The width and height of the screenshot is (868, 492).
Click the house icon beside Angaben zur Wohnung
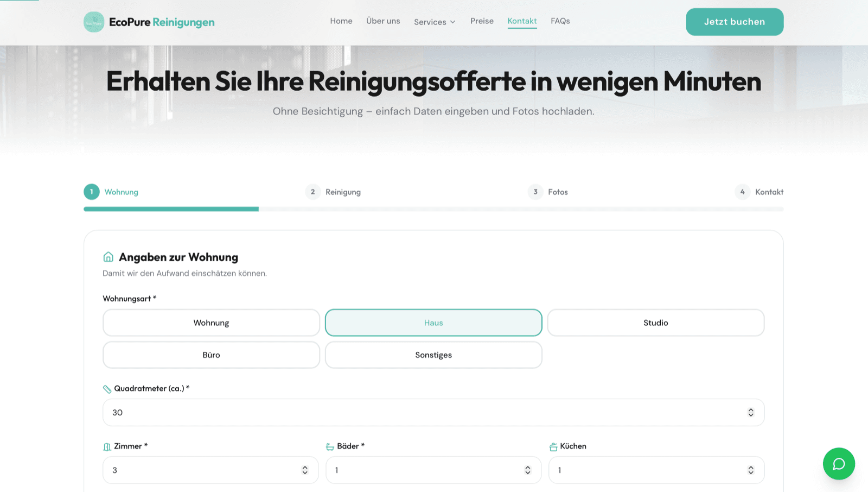pos(108,257)
